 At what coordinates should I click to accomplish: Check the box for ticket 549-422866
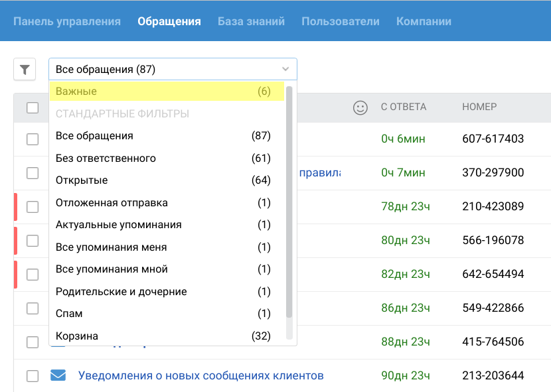coord(33,308)
